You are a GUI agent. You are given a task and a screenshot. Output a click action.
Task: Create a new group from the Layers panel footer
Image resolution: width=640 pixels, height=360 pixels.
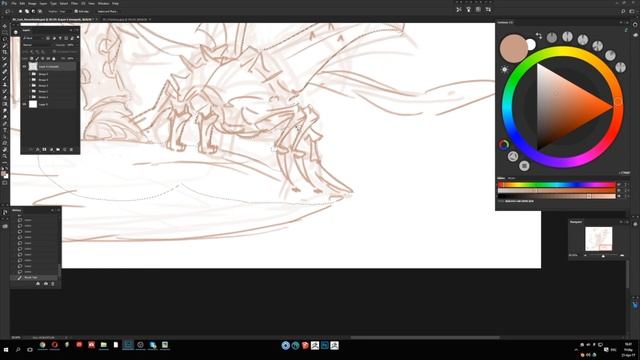(x=58, y=150)
